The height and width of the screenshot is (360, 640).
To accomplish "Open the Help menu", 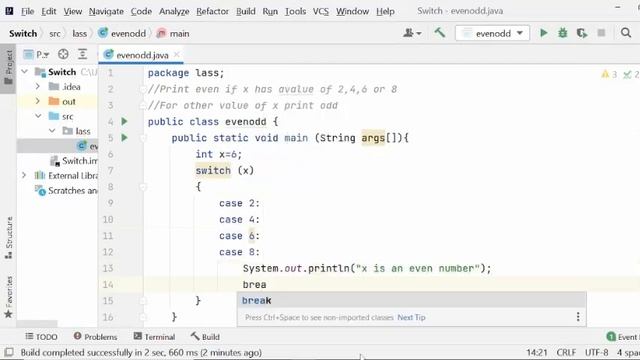I will pos(385,11).
